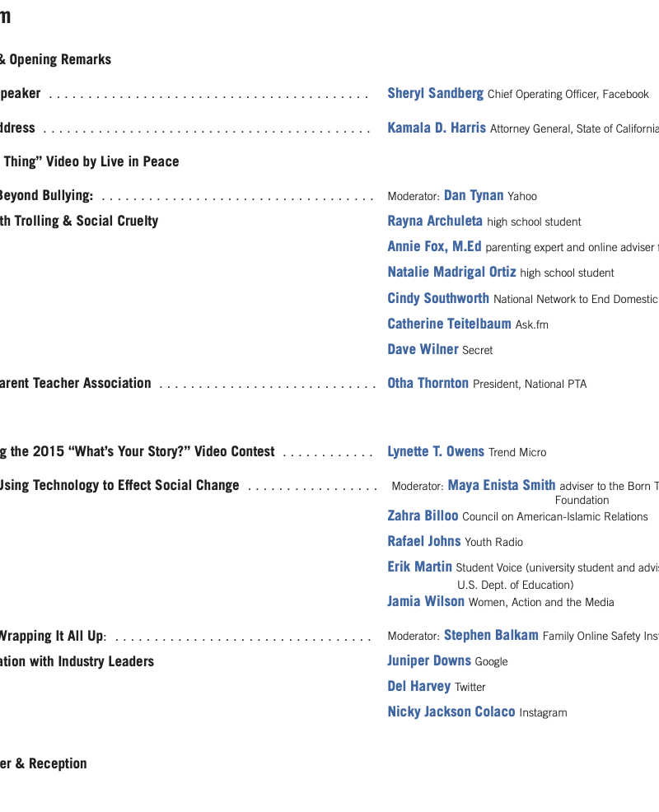This screenshot has width=659, height=812.
Task: Open the Catherine Teitelbaum entry
Action: click(449, 324)
